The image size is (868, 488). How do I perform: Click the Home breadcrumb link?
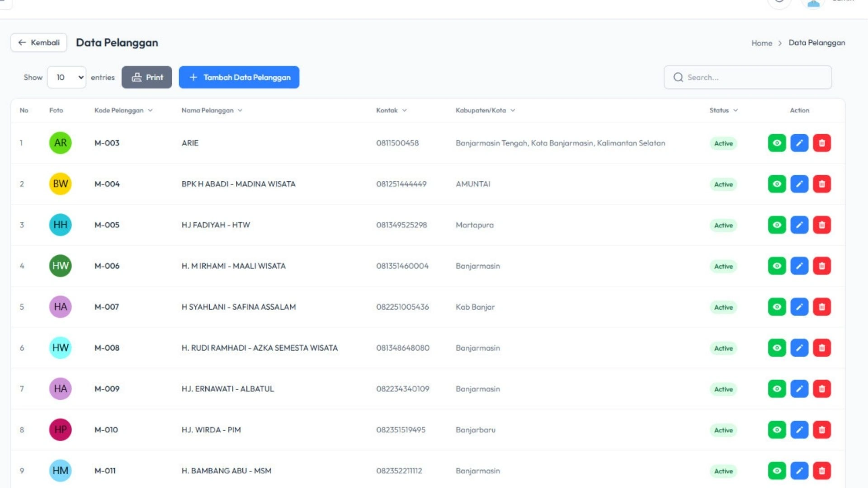point(761,43)
